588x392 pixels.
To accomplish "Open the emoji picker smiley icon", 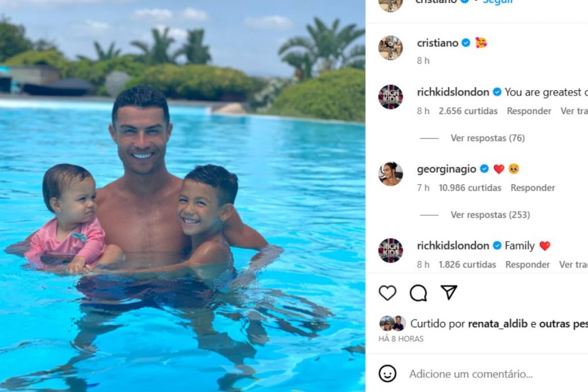I will (388, 373).
